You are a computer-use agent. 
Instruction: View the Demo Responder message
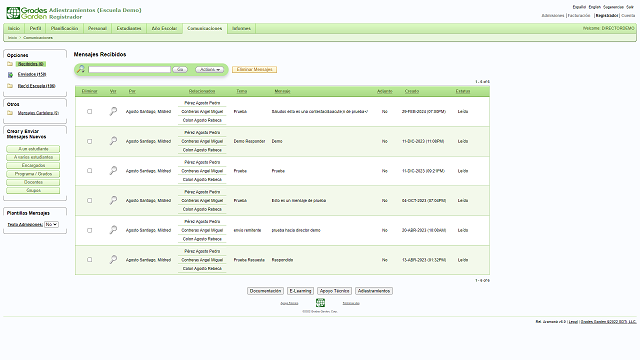click(113, 141)
